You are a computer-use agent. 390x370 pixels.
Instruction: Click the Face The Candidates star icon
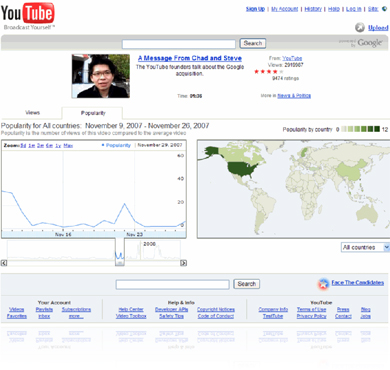[323, 284]
